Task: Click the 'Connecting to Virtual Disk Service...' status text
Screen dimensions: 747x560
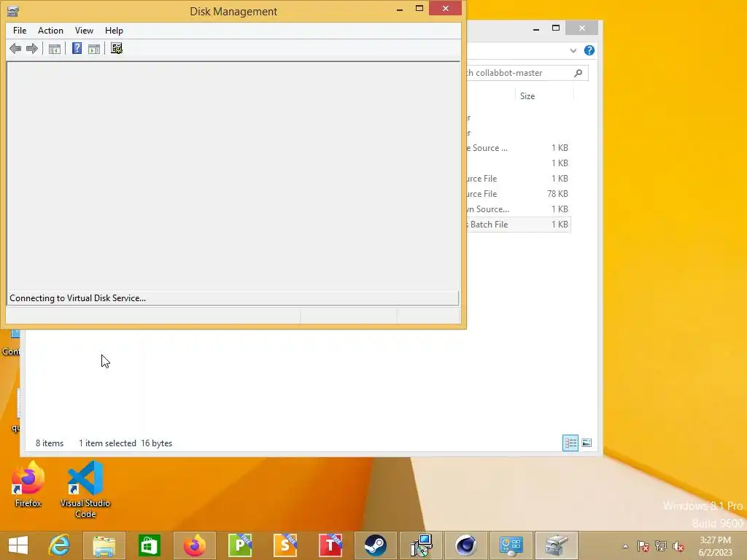Action: 77,298
